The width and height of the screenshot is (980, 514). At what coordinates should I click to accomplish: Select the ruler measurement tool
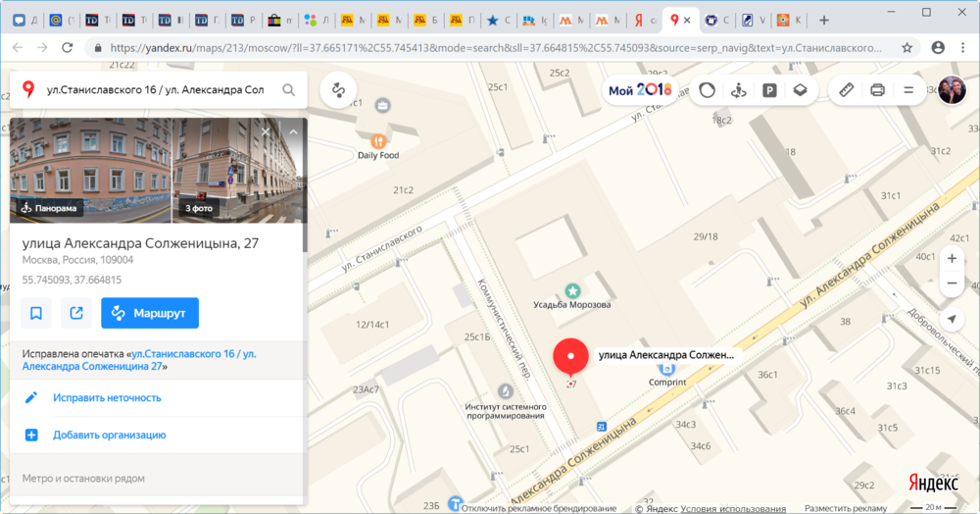tap(848, 90)
